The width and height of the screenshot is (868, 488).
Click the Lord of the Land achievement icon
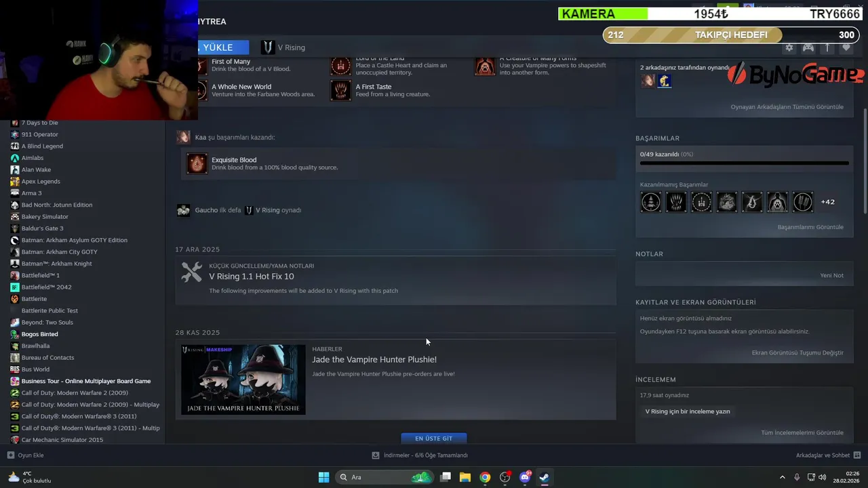point(340,66)
